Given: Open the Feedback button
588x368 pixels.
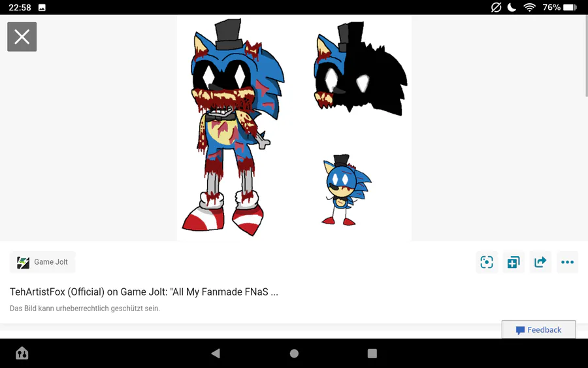Looking at the screenshot, I should pos(538,329).
